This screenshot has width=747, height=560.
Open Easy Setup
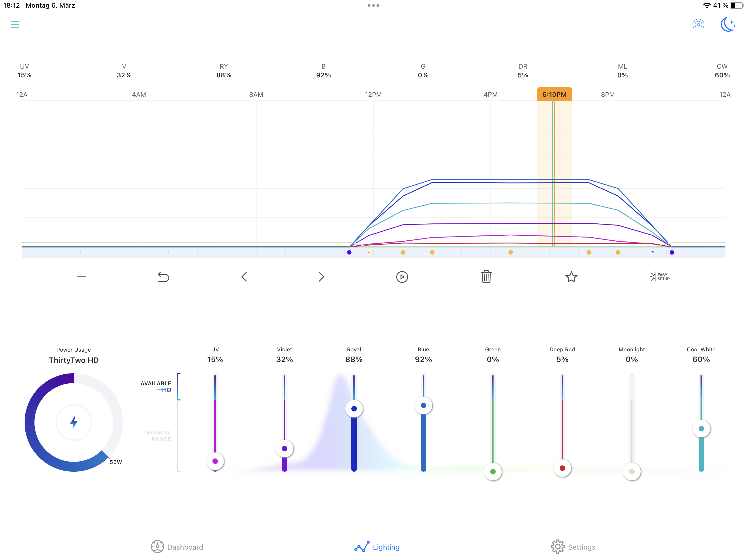point(659,277)
